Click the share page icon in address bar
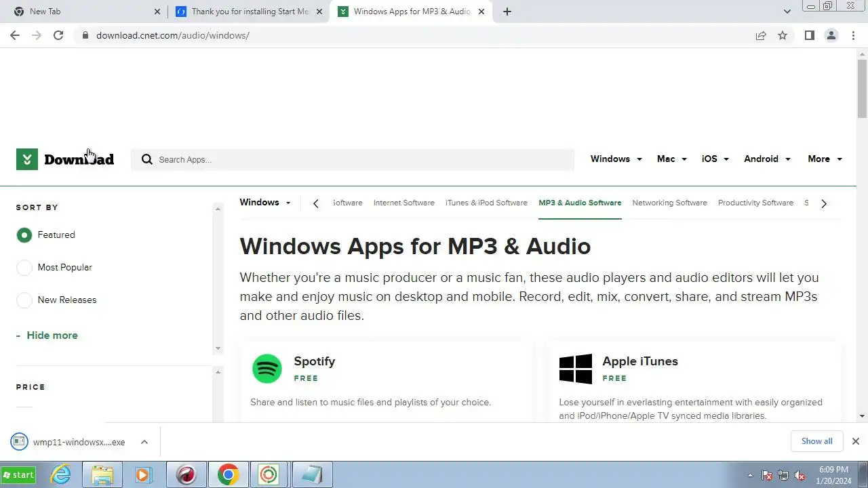 [x=761, y=35]
